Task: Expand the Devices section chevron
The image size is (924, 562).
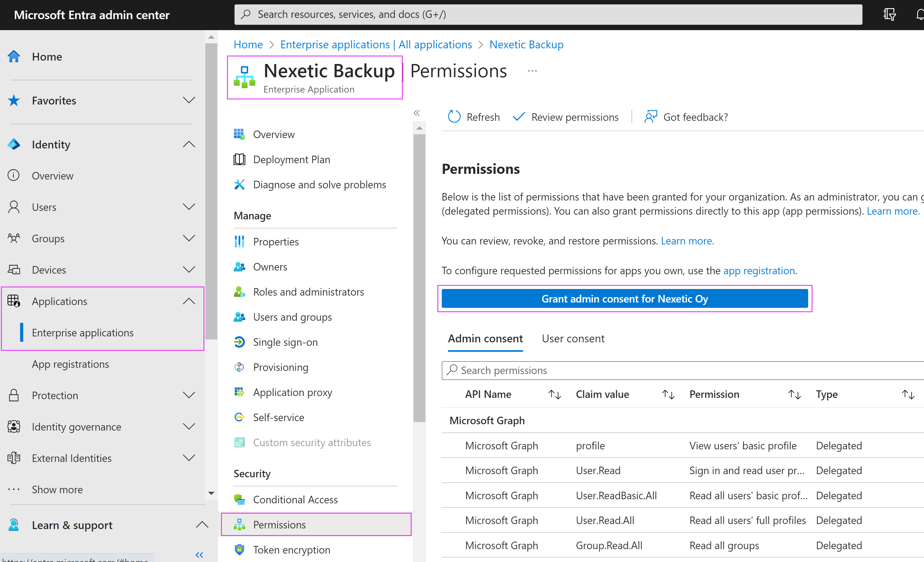Action: (x=189, y=270)
